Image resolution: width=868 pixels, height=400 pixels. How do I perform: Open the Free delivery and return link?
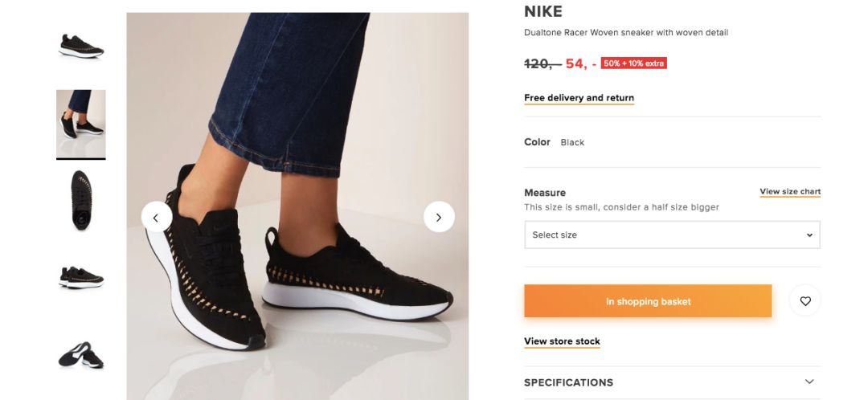pos(579,98)
